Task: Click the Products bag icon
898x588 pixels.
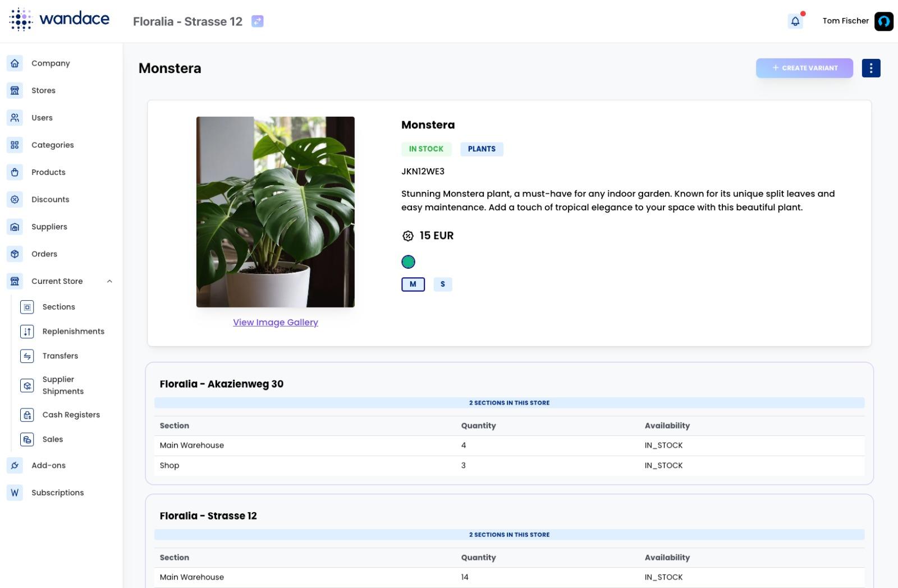Action: (x=15, y=172)
